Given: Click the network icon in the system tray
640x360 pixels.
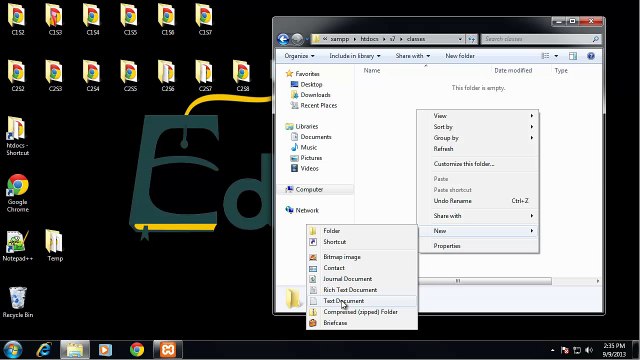Looking at the screenshot, I should [577, 350].
